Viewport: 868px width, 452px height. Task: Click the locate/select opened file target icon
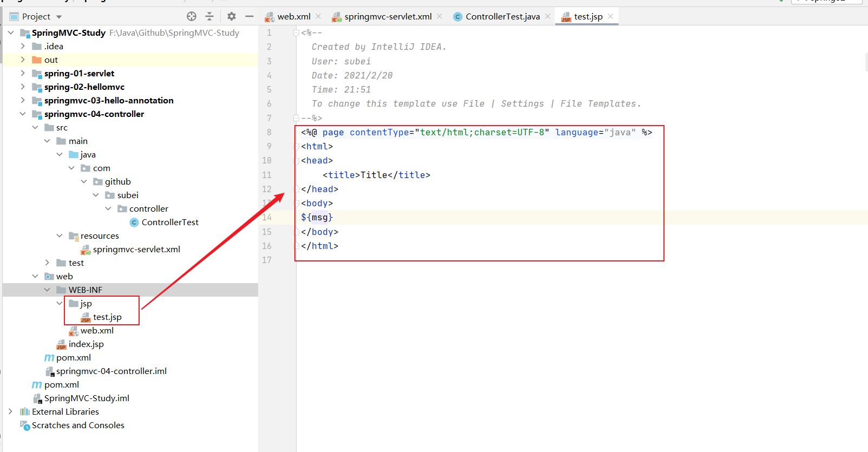[192, 16]
